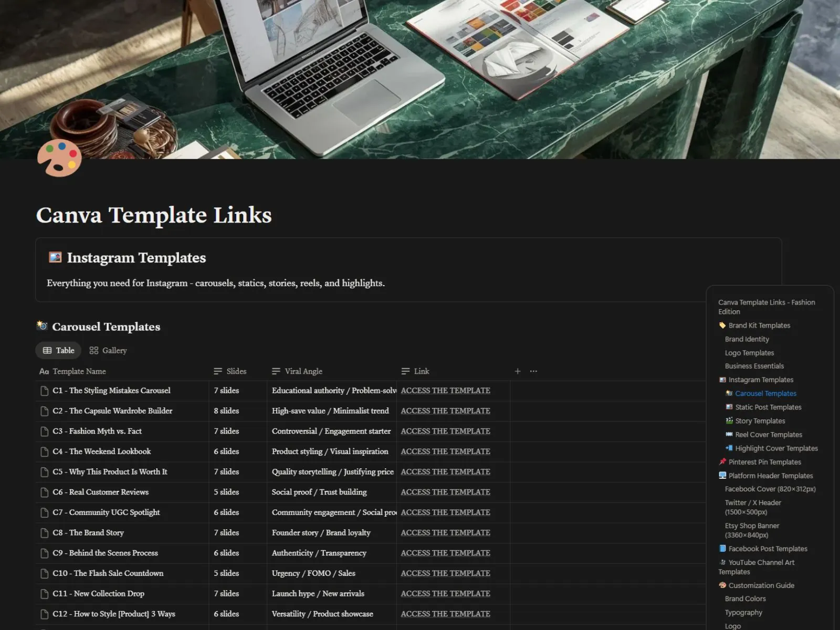Go to Logo Templates outline entry
Screen dimensions: 840x630
(x=749, y=353)
